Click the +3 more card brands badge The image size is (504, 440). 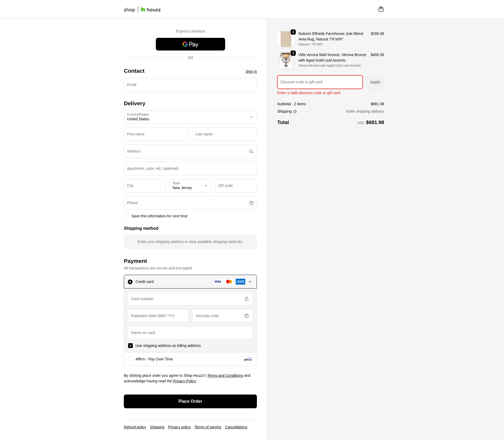coord(250,282)
